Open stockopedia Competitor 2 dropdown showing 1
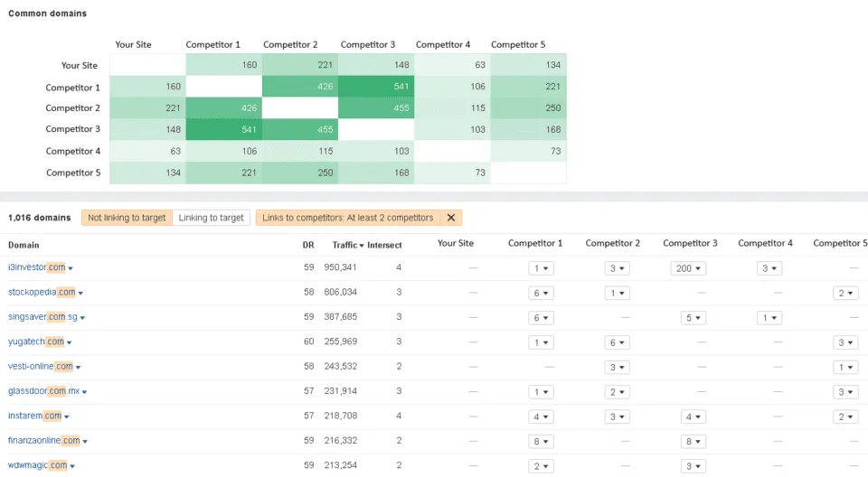The height and width of the screenshot is (477, 868). coord(617,294)
